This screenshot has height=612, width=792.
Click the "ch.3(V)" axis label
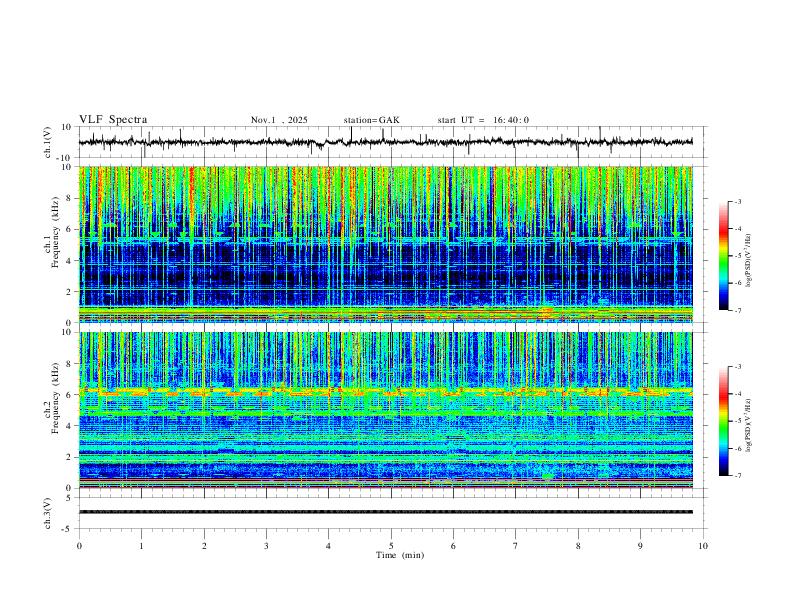pos(47,513)
